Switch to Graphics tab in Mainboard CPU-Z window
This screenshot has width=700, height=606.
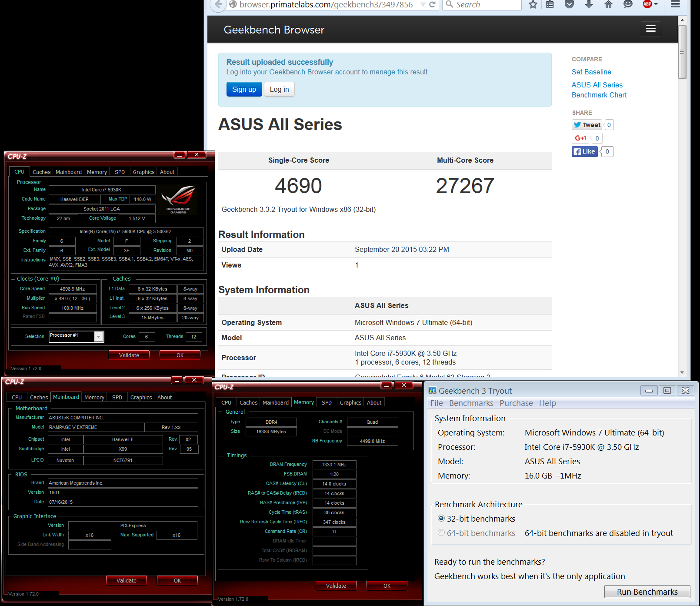point(141,397)
